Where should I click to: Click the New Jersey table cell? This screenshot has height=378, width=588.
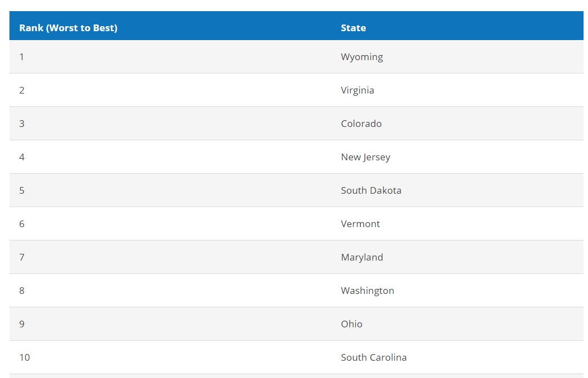366,157
